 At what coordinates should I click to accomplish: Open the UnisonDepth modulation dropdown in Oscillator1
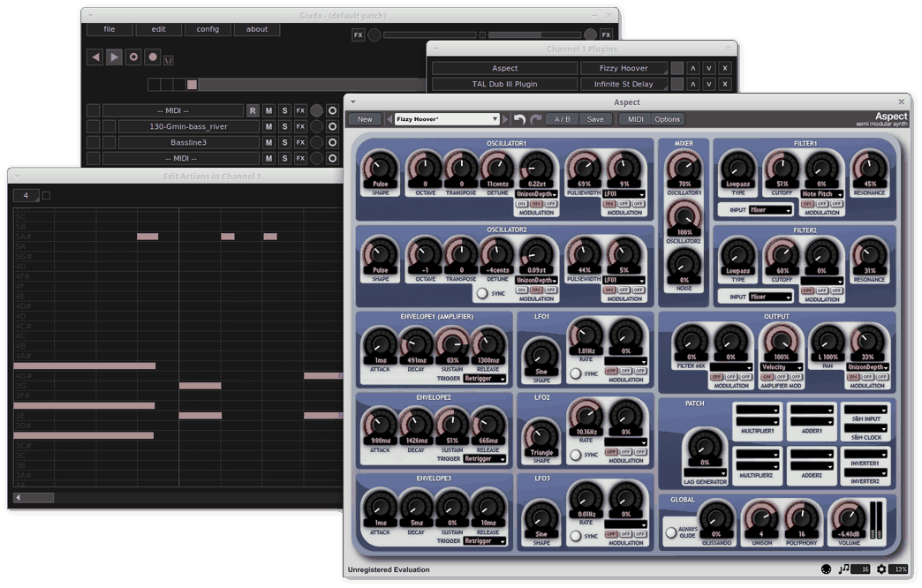coord(537,194)
